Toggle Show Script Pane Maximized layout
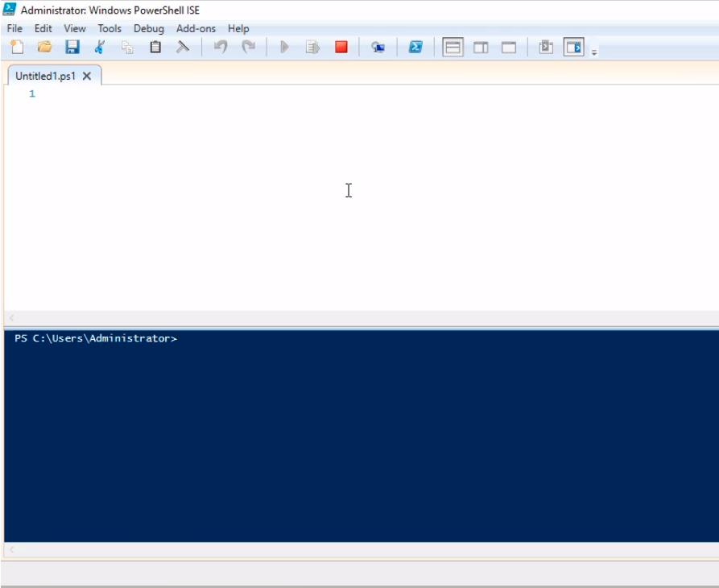This screenshot has height=588, width=719. 509,48
